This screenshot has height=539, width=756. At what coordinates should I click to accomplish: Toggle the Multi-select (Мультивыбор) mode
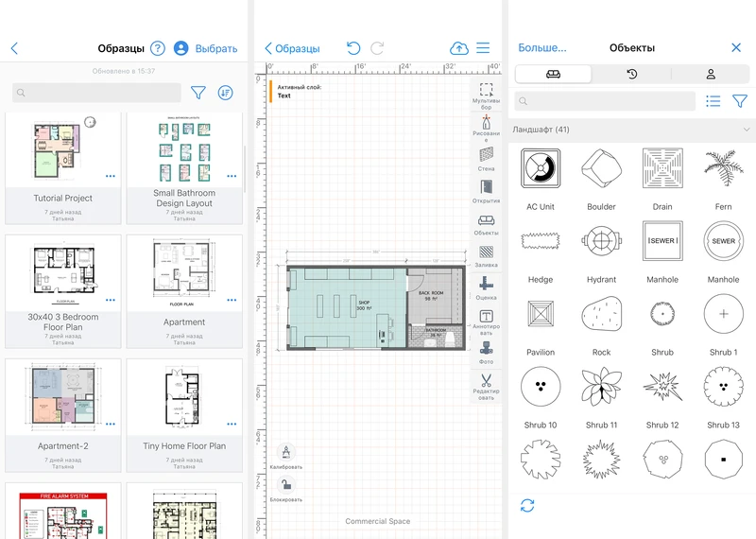pyautogui.click(x=486, y=93)
